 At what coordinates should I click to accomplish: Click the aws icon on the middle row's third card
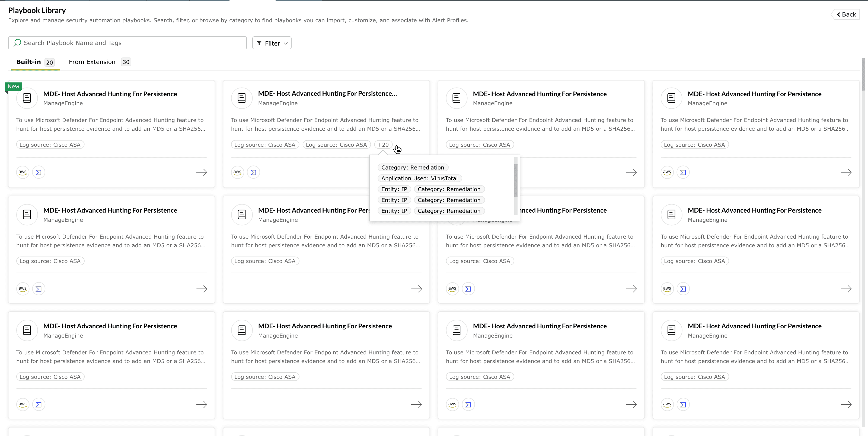[x=452, y=289]
